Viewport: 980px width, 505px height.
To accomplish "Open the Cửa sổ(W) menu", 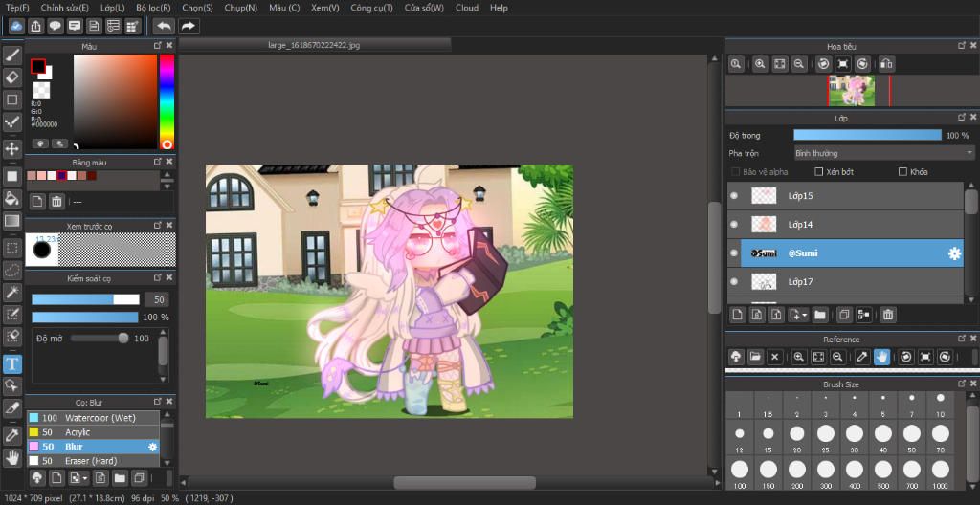I will 424,8.
